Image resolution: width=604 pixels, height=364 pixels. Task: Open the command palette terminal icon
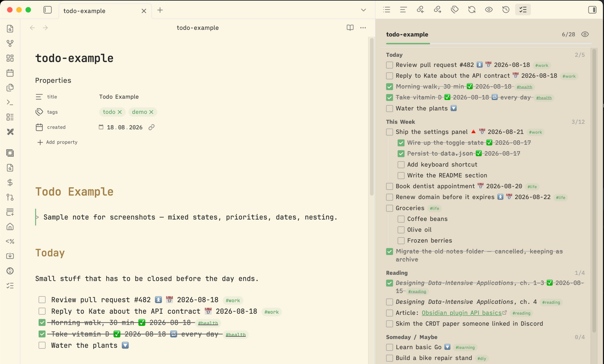click(10, 102)
